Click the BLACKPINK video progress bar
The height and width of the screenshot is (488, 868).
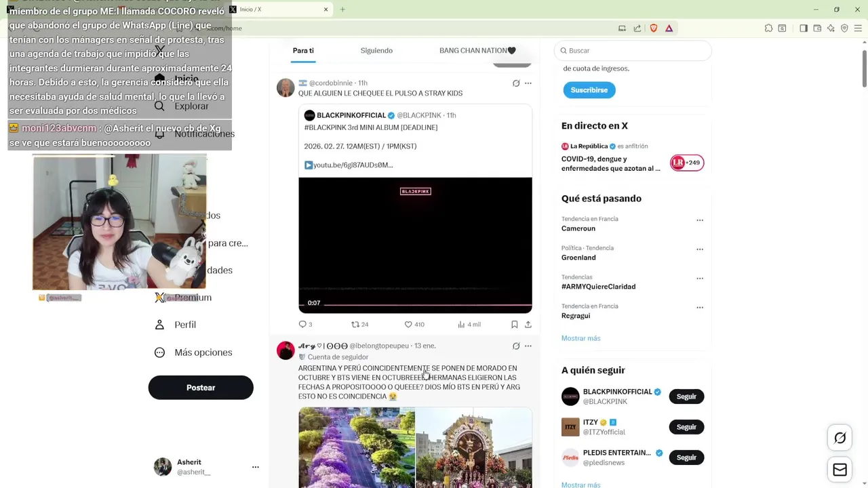pyautogui.click(x=428, y=304)
